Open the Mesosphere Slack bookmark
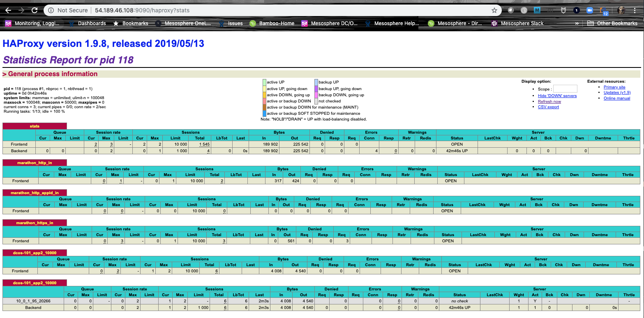This screenshot has height=318, width=644. point(517,23)
